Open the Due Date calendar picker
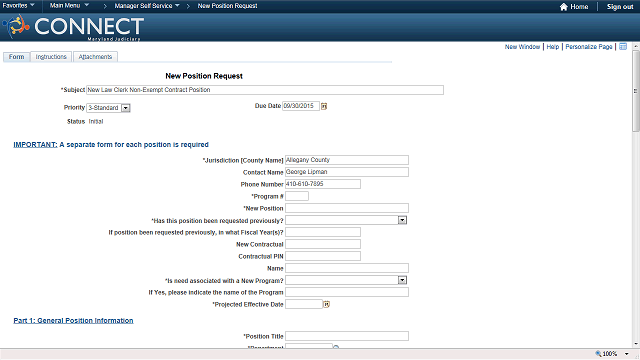 324,106
